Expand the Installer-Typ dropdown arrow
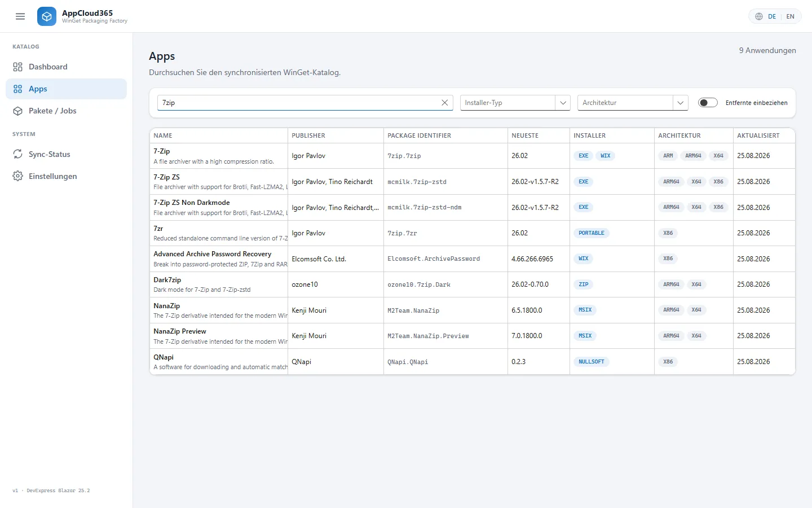812x508 pixels. pos(562,103)
